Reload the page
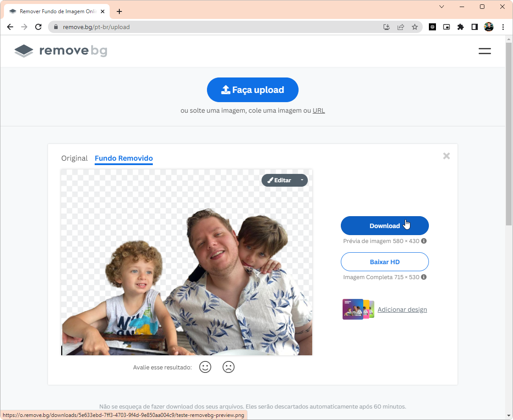The height and width of the screenshot is (420, 513). (38, 27)
